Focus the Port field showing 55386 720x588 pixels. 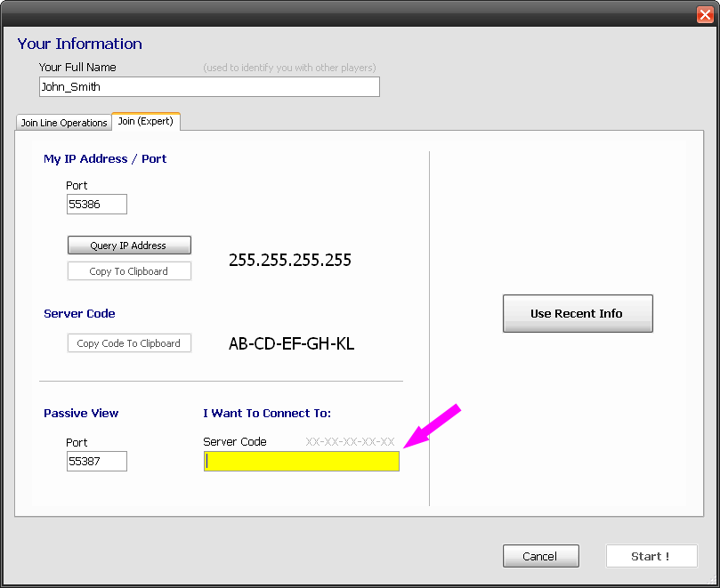(96, 205)
